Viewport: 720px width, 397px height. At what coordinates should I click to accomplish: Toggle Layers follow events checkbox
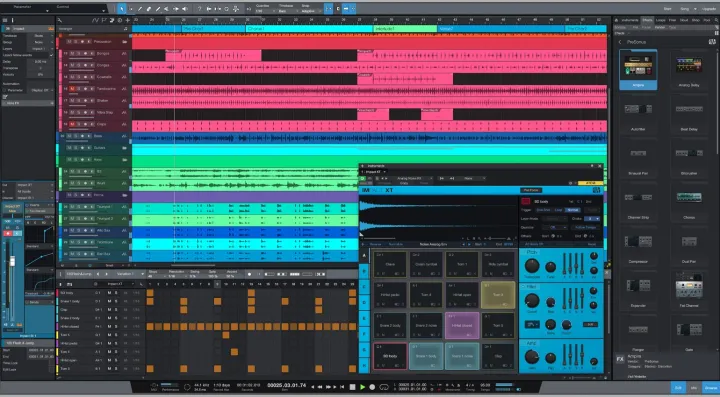pyautogui.click(x=51, y=55)
